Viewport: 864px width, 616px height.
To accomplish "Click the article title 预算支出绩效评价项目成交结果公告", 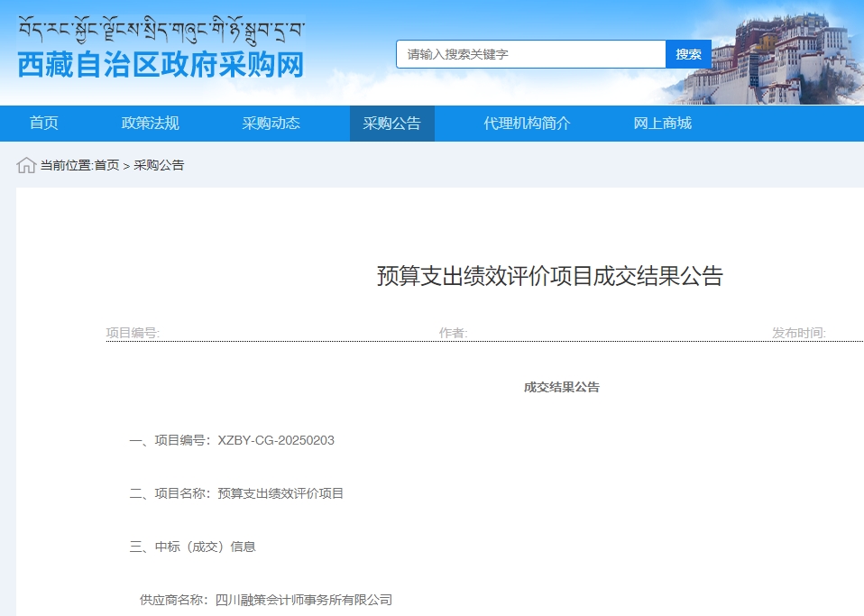I will click(x=549, y=276).
